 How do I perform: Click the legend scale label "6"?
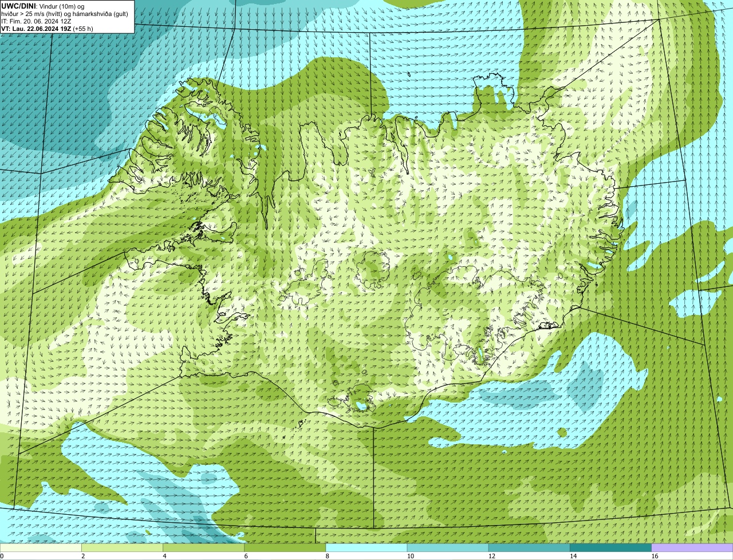pos(246,556)
